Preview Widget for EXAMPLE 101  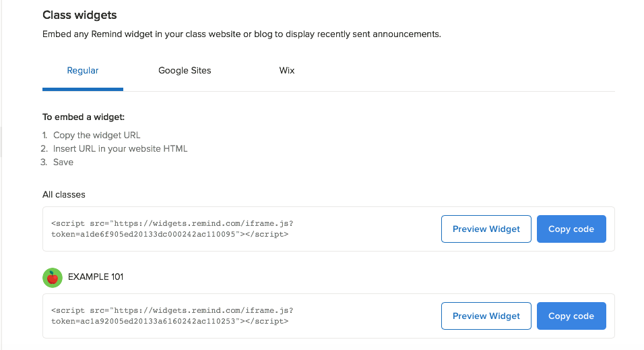point(486,316)
